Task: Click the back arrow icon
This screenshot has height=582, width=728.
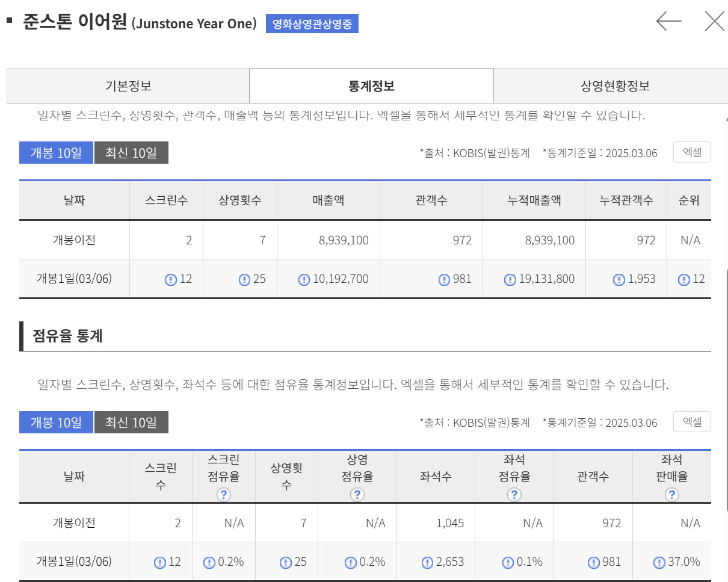Action: [x=668, y=22]
